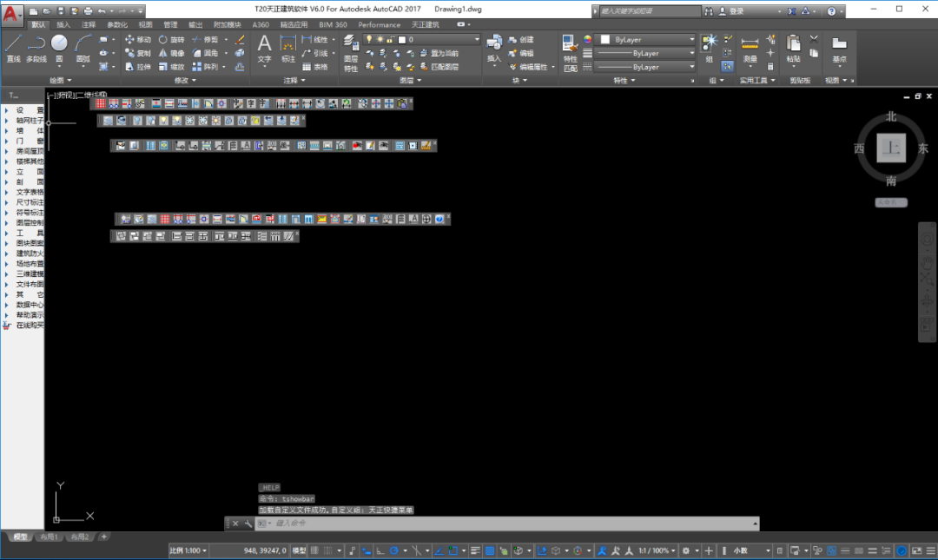938x560 pixels.
Task: Click the 特性匹配 match properties icon
Action: (570, 53)
